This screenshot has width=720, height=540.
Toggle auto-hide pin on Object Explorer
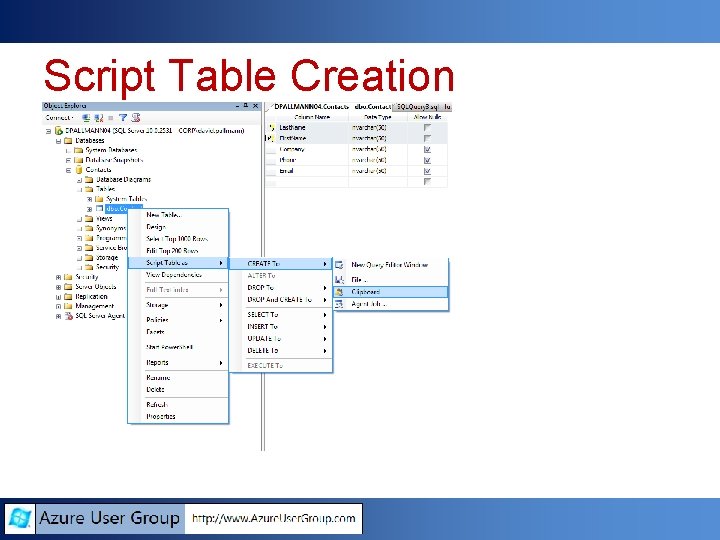tap(246, 106)
